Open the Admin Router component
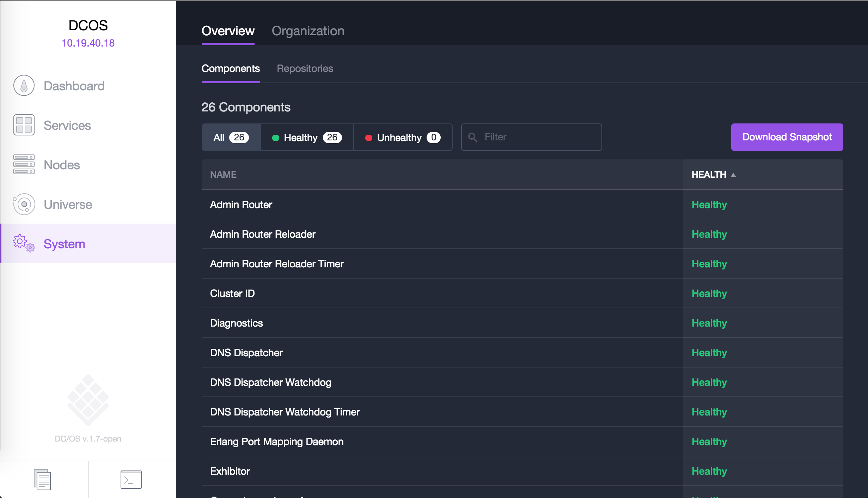 [241, 205]
